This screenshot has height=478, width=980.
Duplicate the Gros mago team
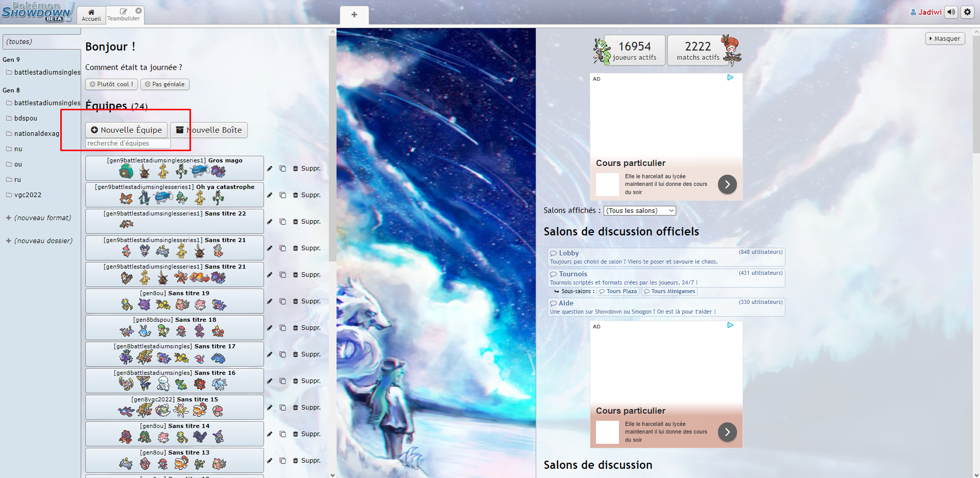point(283,169)
